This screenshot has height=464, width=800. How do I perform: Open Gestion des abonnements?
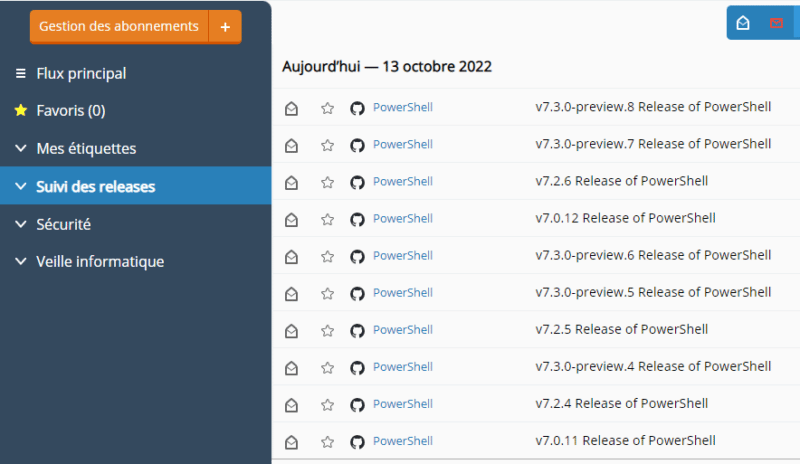[119, 27]
